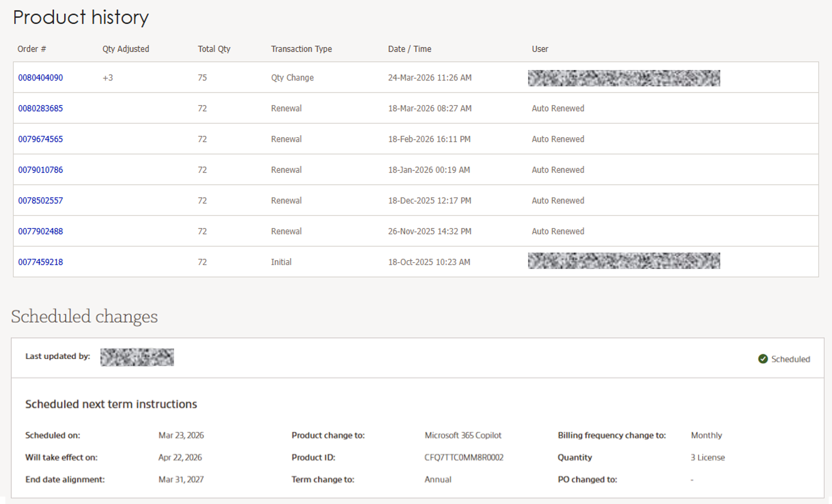Click the Date / Time column header
The image size is (832, 504).
tap(409, 49)
